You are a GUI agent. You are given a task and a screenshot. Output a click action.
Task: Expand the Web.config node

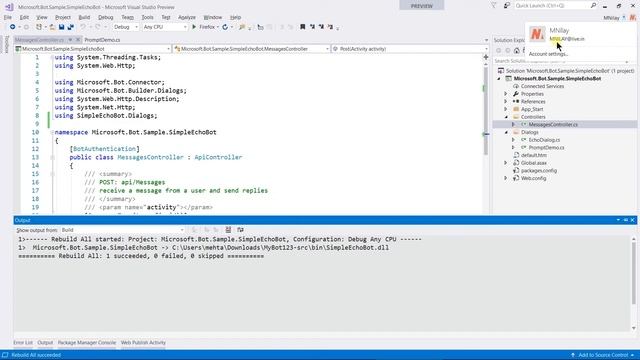[x=506, y=178]
